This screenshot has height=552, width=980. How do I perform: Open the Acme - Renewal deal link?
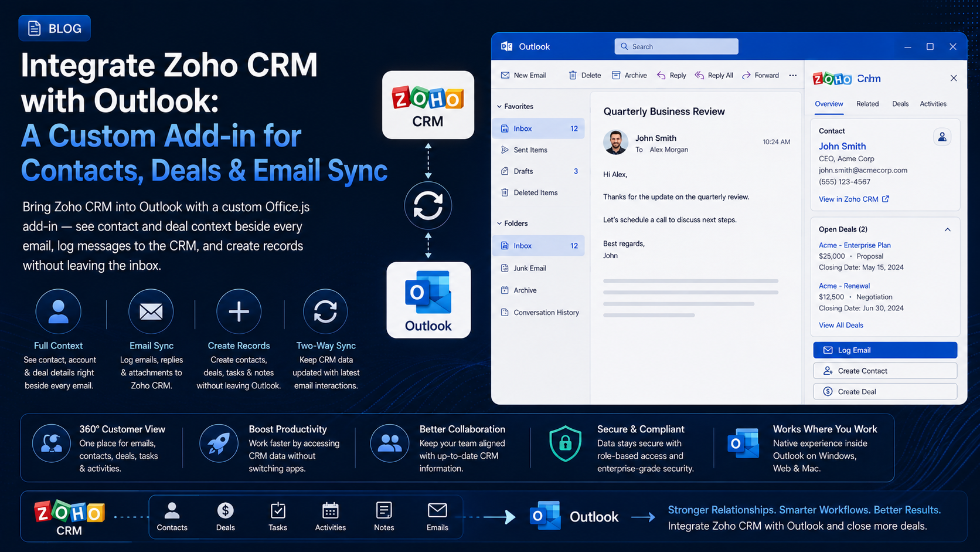point(844,286)
